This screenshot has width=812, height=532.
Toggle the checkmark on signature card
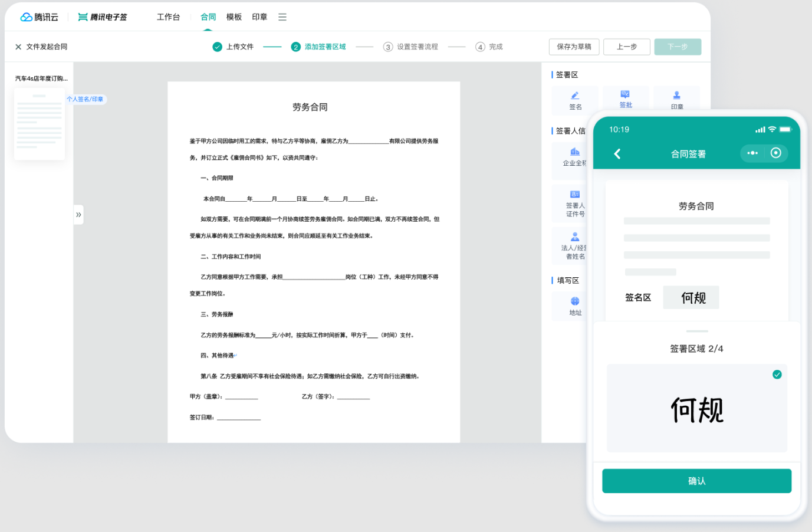pos(777,375)
